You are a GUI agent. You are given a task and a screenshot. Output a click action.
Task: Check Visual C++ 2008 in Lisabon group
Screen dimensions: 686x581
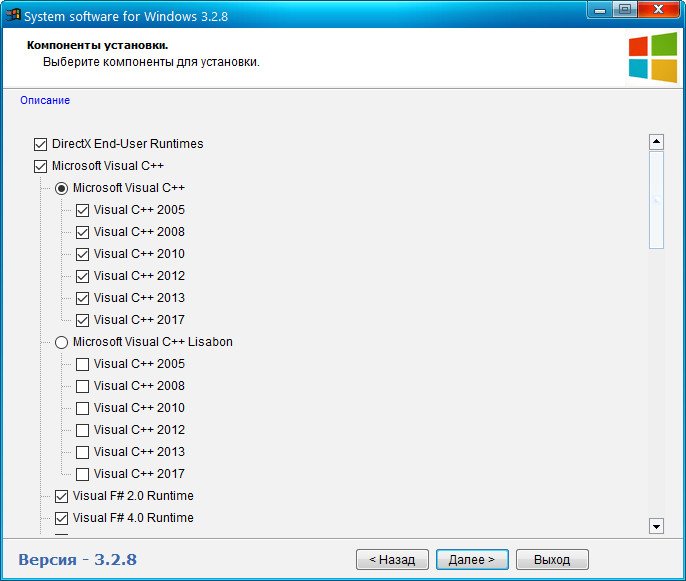[82, 386]
